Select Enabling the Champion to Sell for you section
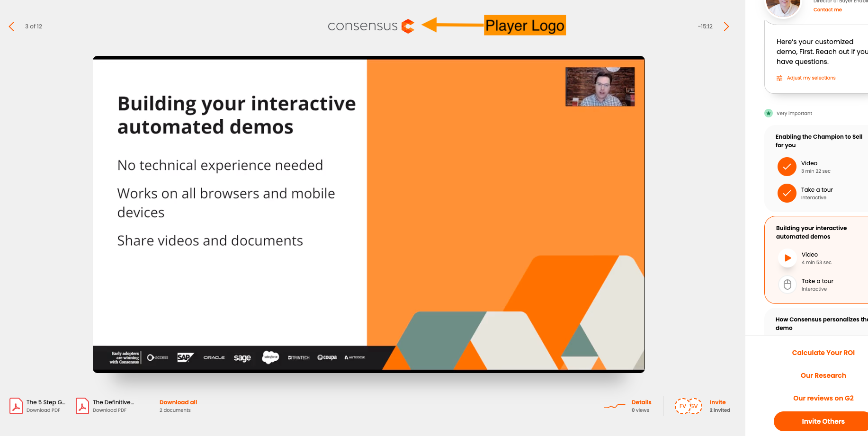Screen dimensions: 868x436 point(819,141)
